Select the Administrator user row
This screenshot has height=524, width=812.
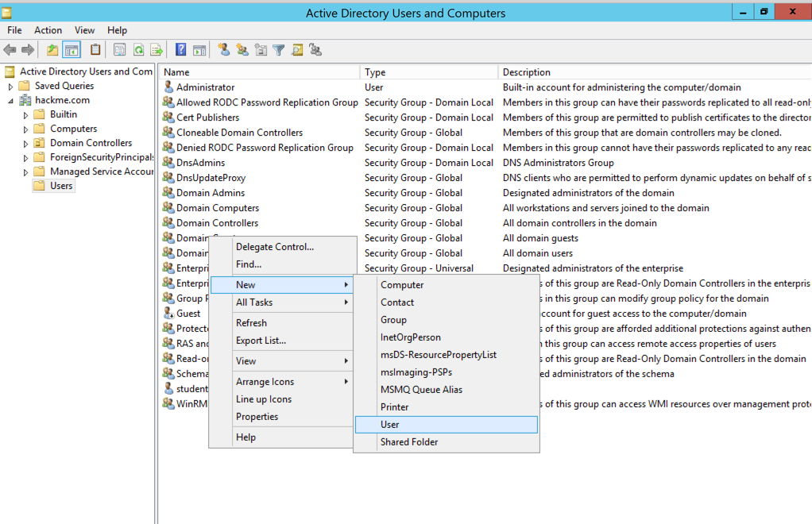(205, 87)
